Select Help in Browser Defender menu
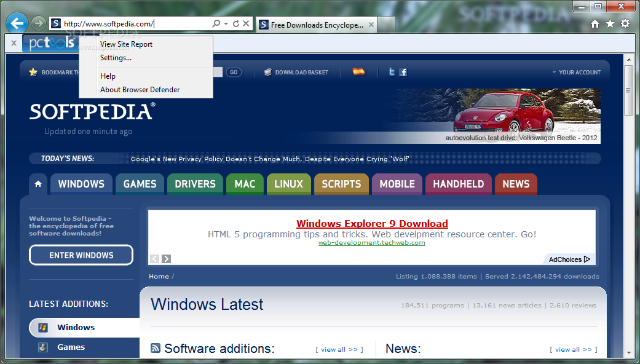This screenshot has width=640, height=364. [x=108, y=76]
